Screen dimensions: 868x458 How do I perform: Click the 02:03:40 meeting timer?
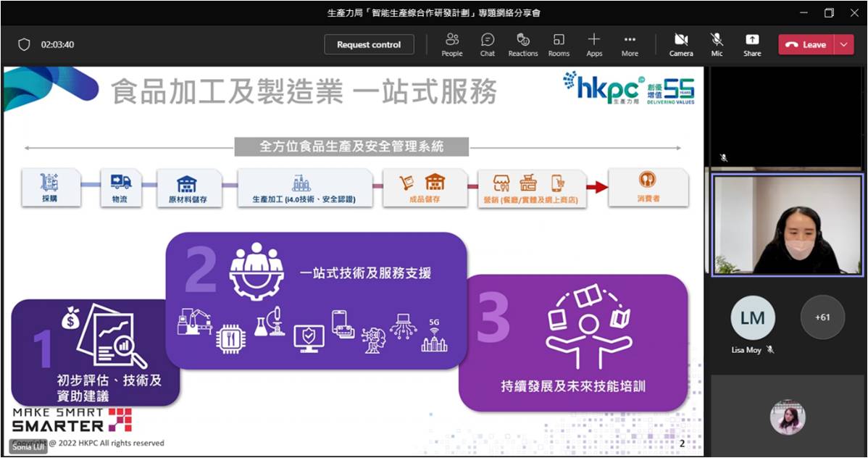(x=57, y=44)
